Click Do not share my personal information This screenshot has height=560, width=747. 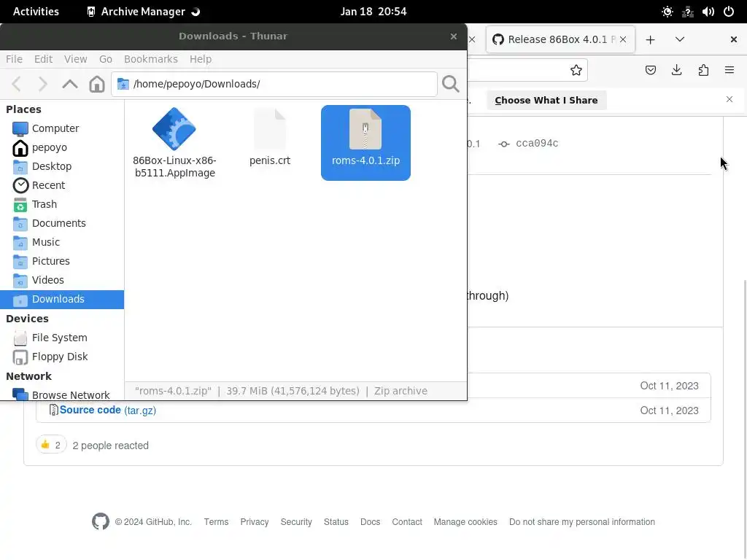coord(581,522)
